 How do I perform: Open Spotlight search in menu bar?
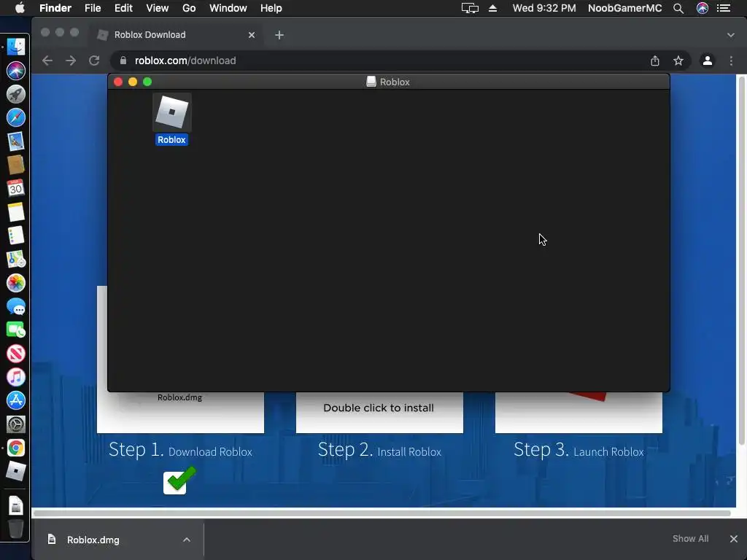pos(678,8)
